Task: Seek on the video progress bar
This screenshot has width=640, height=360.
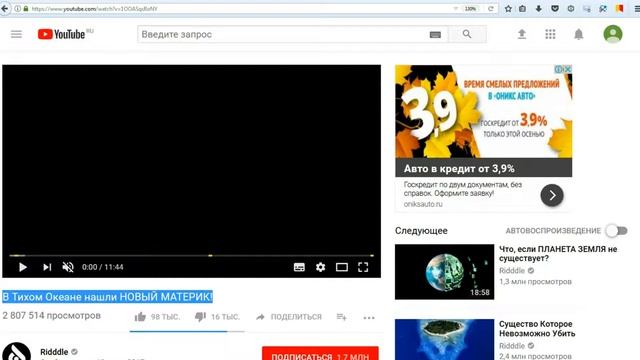Action: point(191,256)
